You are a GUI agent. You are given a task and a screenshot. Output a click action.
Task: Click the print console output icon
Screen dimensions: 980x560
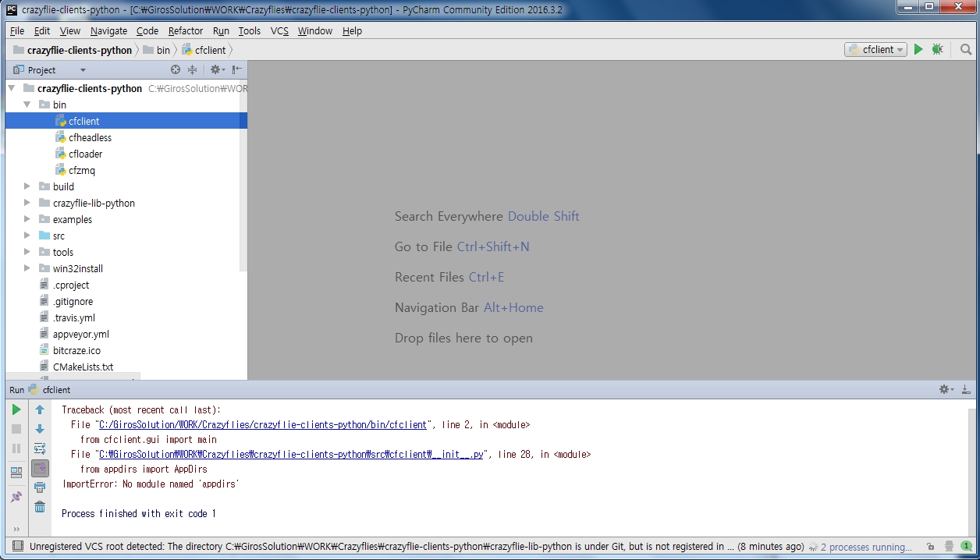pyautogui.click(x=40, y=487)
